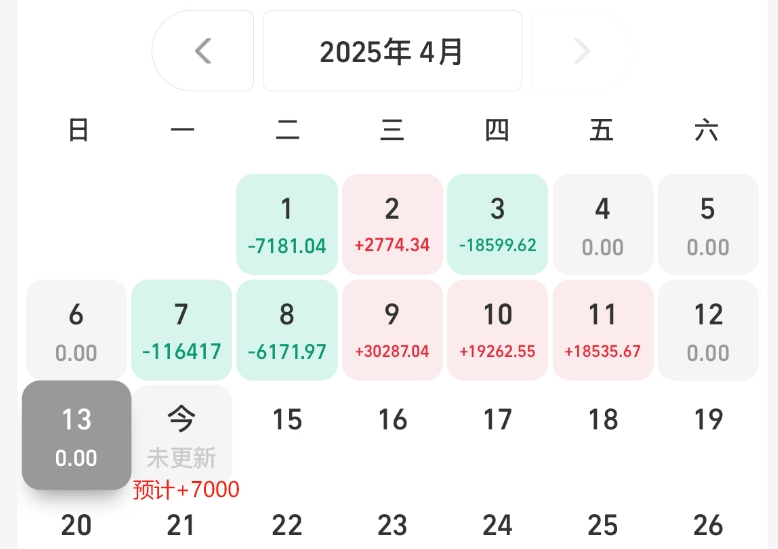Select April 16 on the calendar

pyautogui.click(x=392, y=419)
